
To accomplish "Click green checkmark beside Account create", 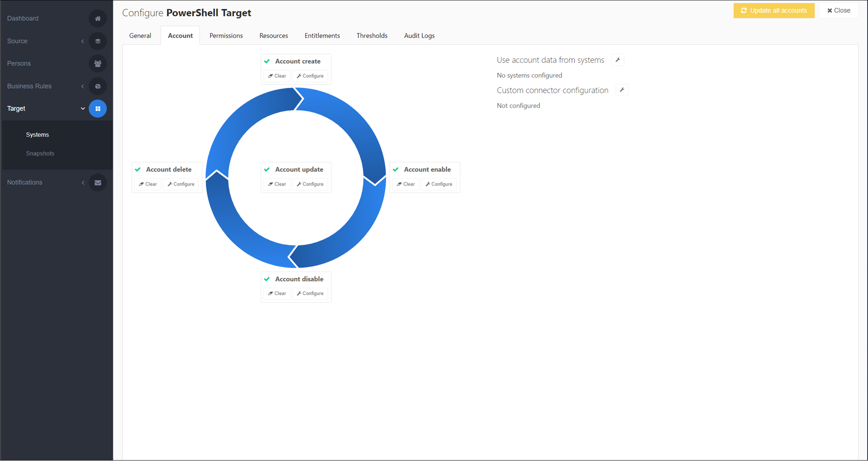I will pos(267,61).
